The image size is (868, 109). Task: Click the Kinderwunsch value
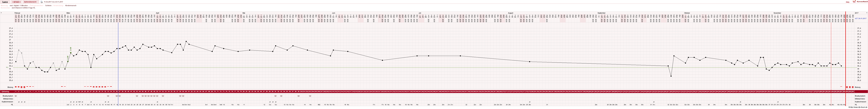pyautogui.click(x=71, y=5)
